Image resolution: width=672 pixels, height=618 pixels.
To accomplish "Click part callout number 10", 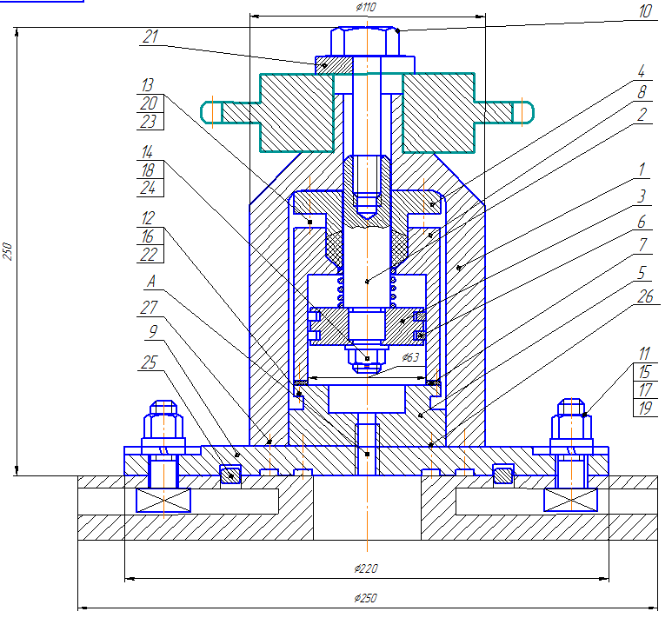I will [x=645, y=11].
